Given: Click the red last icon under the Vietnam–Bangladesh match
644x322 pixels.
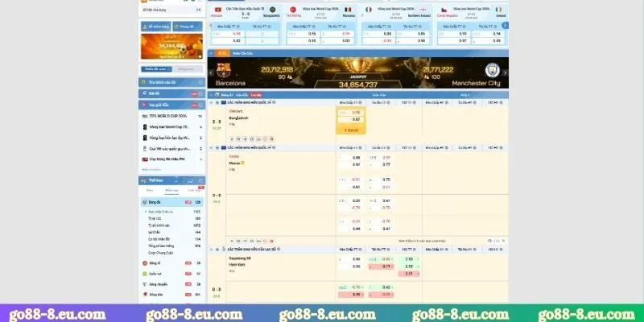Looking at the screenshot, I should (271, 138).
